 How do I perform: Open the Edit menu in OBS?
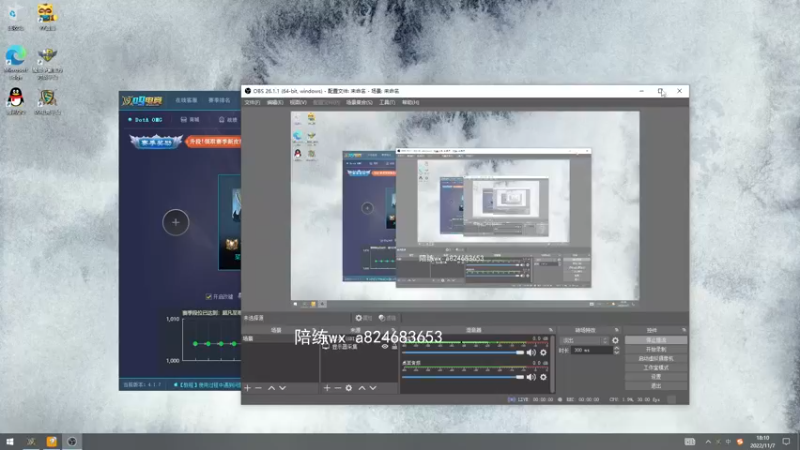(x=274, y=103)
